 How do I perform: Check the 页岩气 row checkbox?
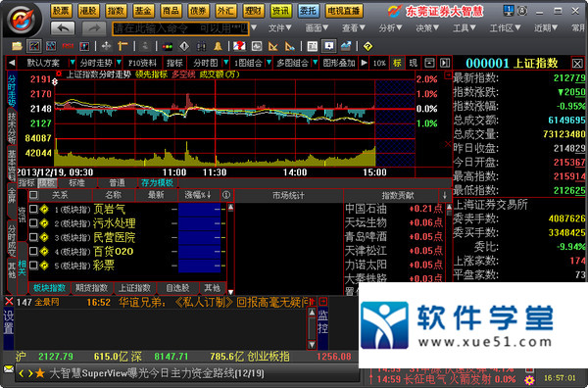[x=33, y=209]
